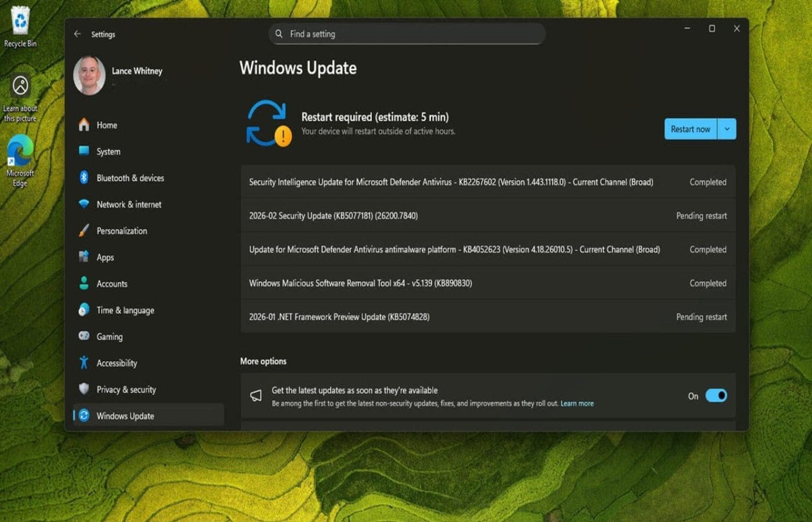Select the 2026-02 Security Update KB5077181 row
812x522 pixels.
click(x=488, y=215)
